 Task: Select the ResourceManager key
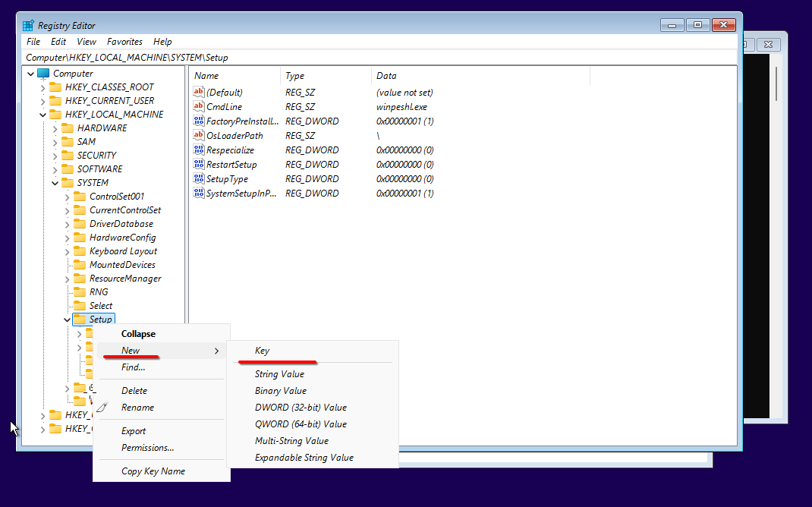(125, 279)
